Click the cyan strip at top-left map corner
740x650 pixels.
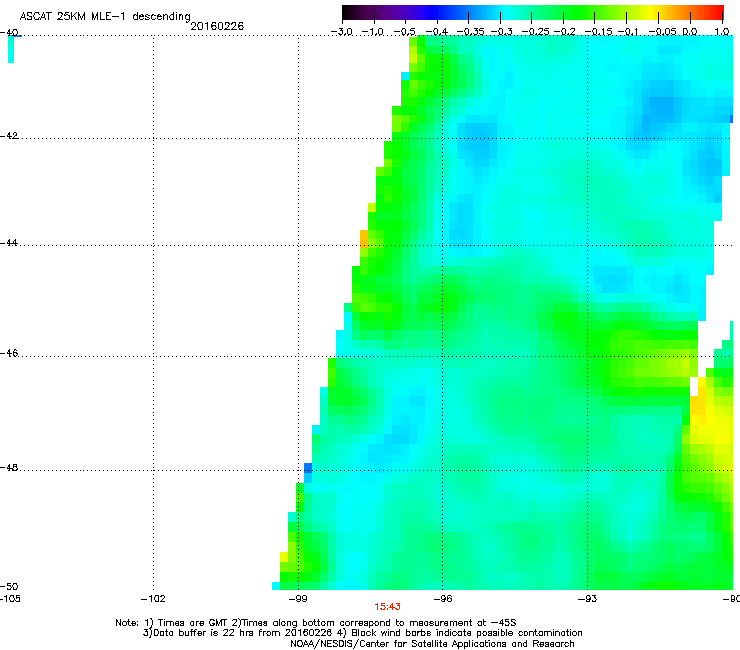pyautogui.click(x=11, y=49)
